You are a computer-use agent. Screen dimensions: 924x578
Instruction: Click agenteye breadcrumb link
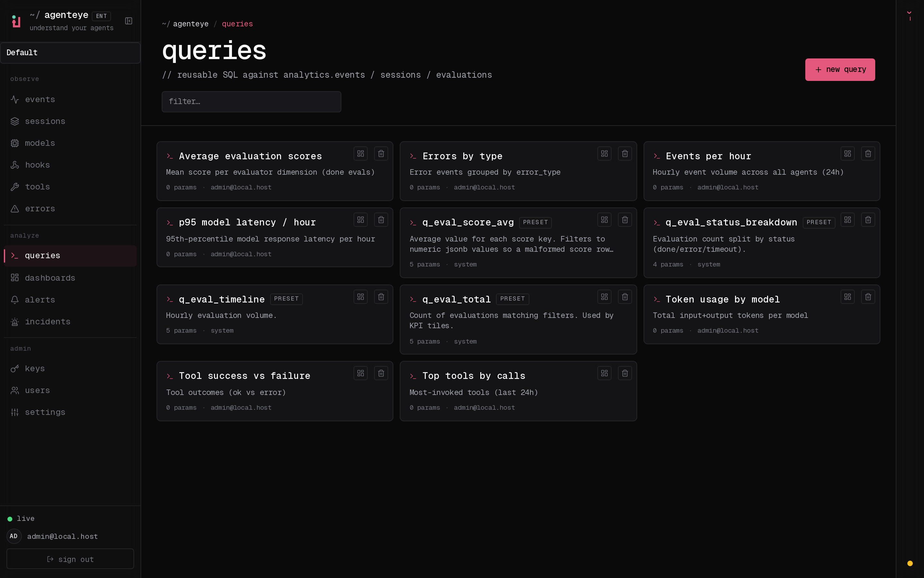(191, 24)
